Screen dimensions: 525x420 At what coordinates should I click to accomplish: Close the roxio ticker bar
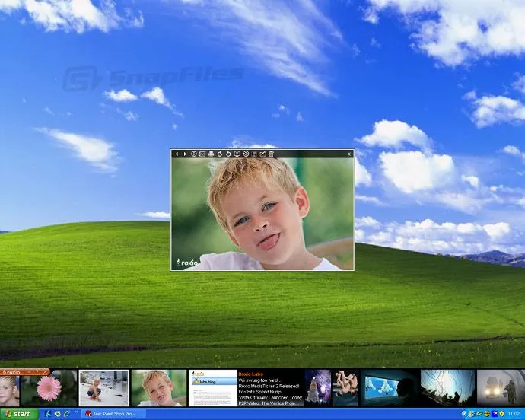[x=45, y=372]
